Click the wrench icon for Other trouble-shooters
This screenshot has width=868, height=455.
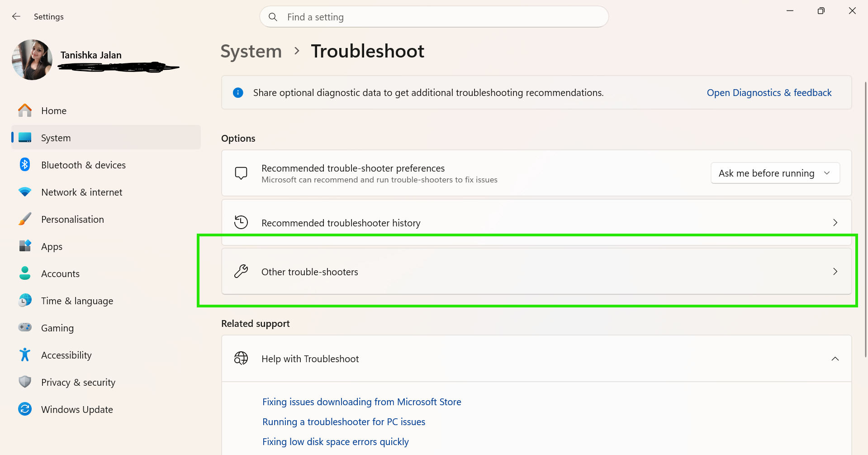click(241, 271)
